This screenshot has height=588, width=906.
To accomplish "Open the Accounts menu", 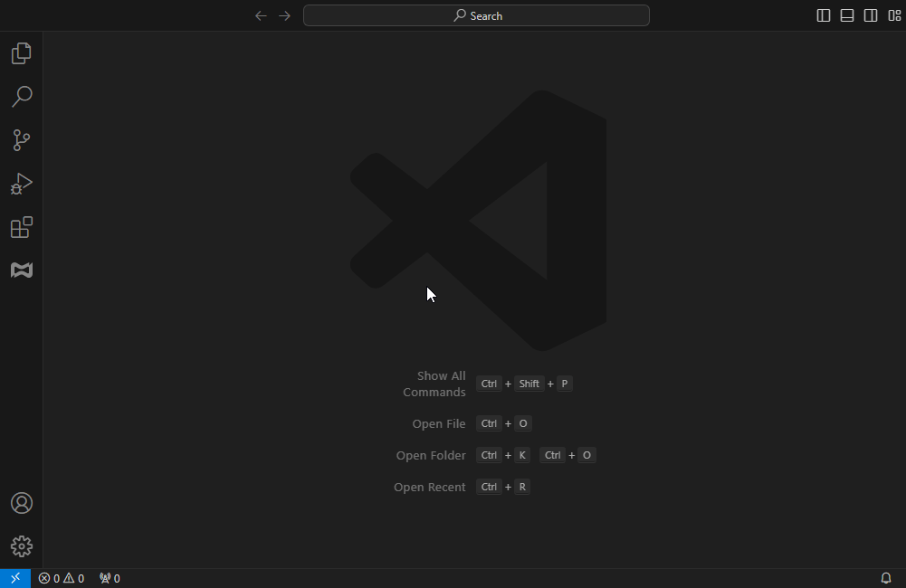I will click(x=22, y=503).
